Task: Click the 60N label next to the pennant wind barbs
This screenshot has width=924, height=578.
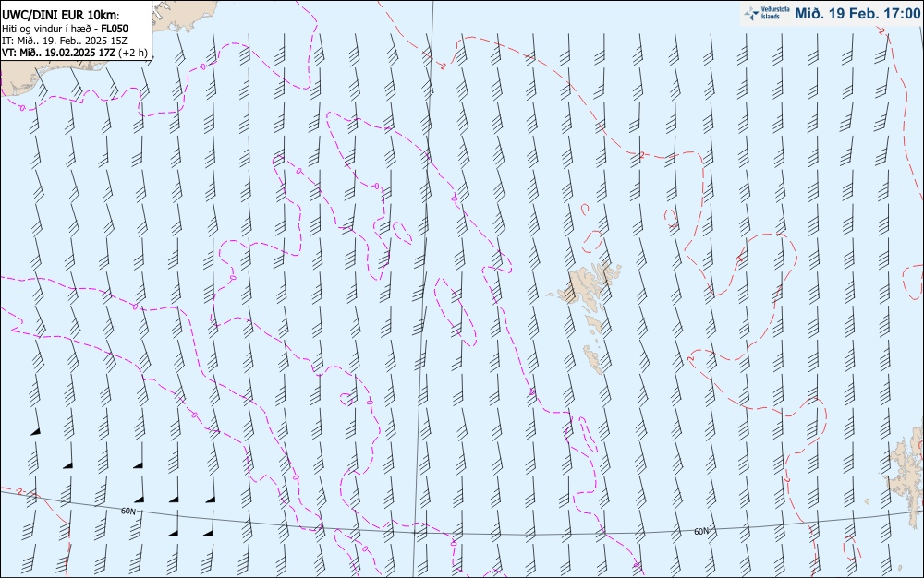Action: click(128, 511)
